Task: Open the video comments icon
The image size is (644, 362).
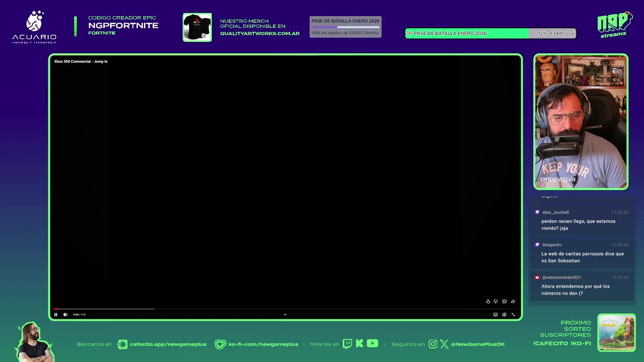Action: pyautogui.click(x=504, y=302)
